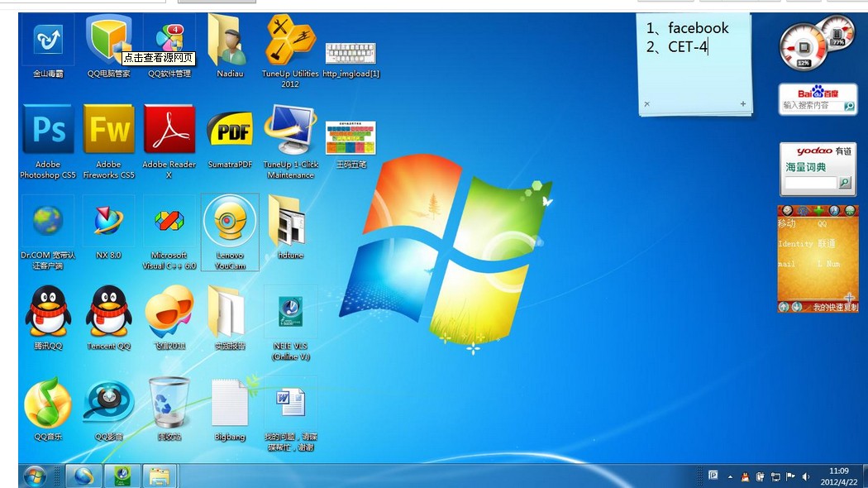Select the Bigbang text file
Screen dimensions: 868x488
pyautogui.click(x=230, y=404)
